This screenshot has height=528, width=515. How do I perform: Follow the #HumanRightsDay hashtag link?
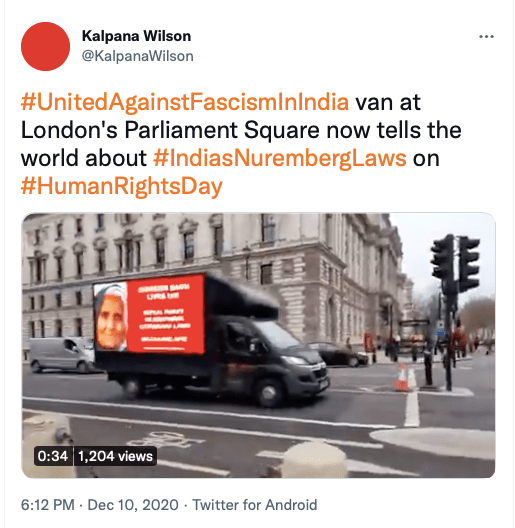122,186
